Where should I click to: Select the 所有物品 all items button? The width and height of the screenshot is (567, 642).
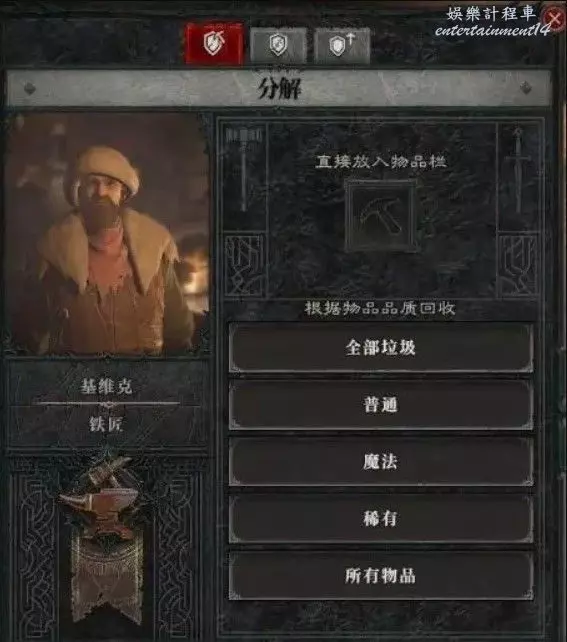coord(381,575)
